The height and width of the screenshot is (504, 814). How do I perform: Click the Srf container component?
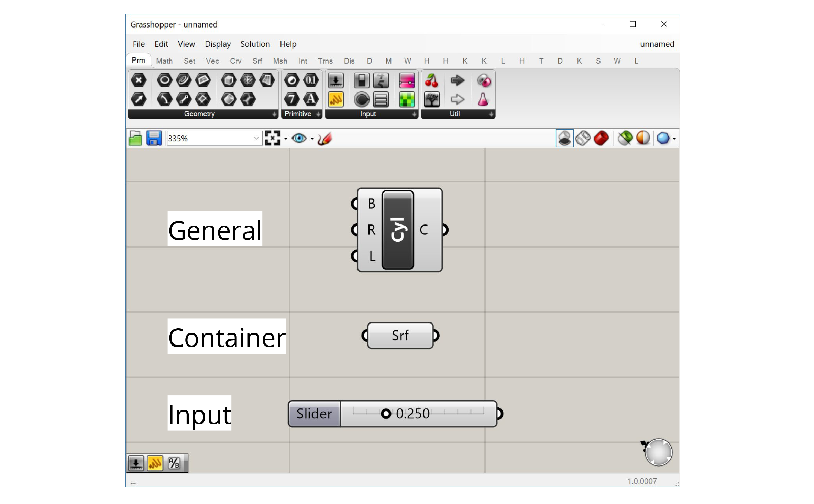400,336
